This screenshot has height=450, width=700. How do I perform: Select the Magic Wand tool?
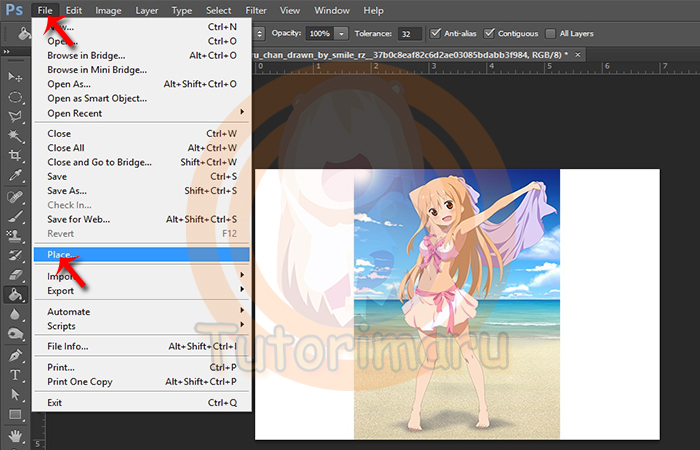pyautogui.click(x=15, y=136)
